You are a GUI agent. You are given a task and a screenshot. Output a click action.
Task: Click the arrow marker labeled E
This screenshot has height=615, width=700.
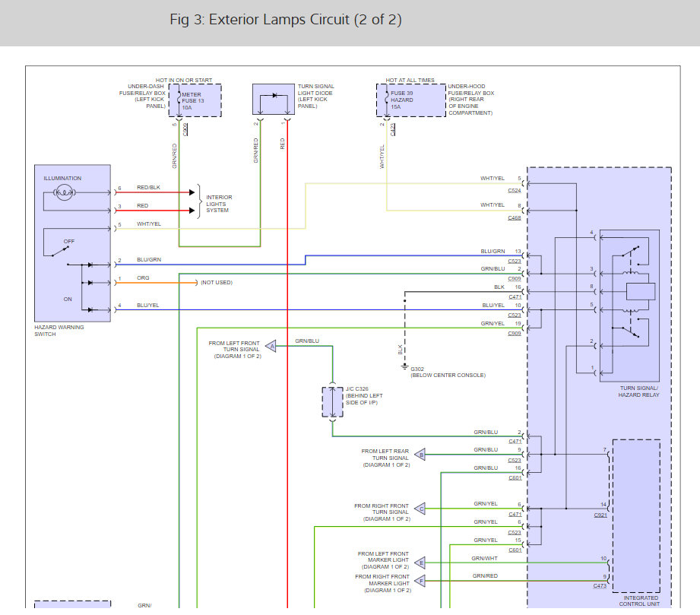pyautogui.click(x=420, y=563)
